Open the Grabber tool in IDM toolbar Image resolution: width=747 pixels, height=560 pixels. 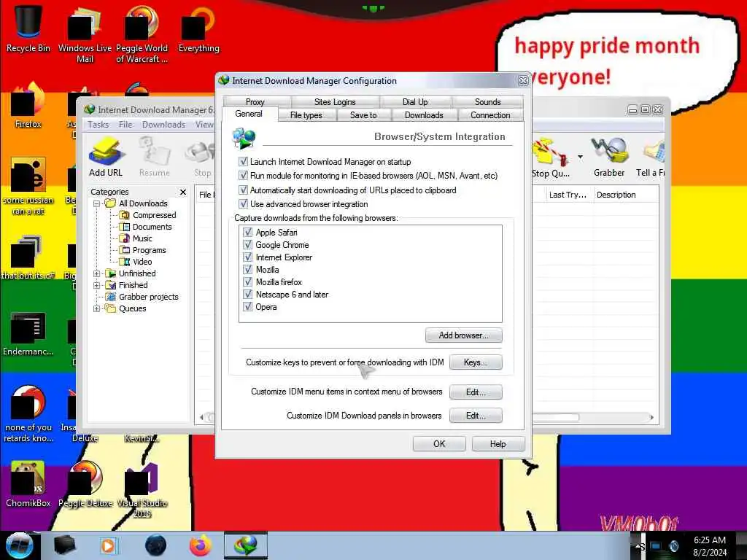(609, 157)
